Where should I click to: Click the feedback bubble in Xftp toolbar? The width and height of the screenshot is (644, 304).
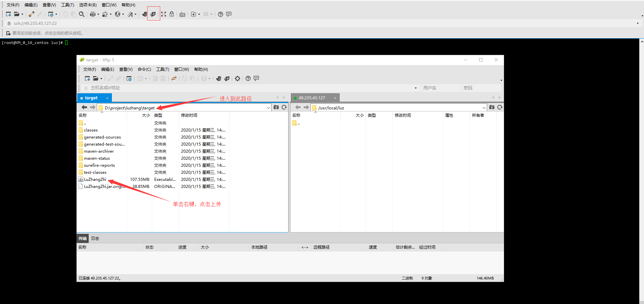(x=256, y=79)
